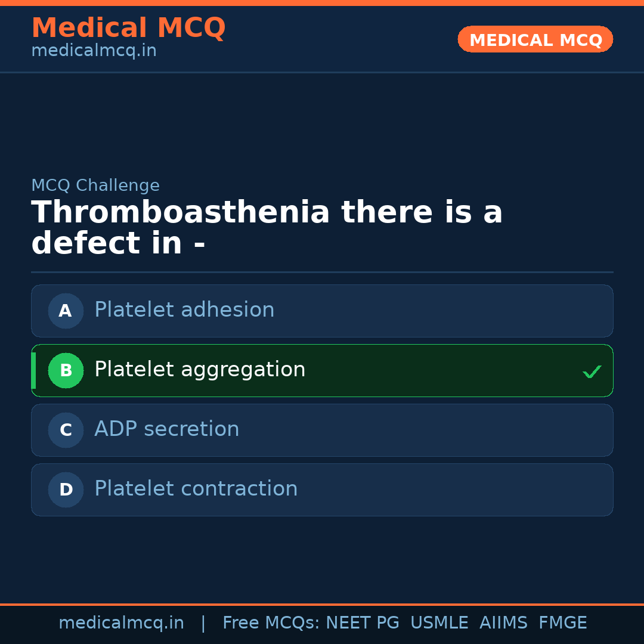The width and height of the screenshot is (644, 644).
Task: Click the circular A option badge
Action: click(x=66, y=311)
